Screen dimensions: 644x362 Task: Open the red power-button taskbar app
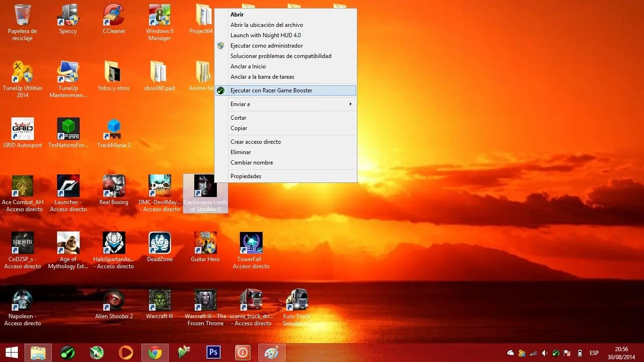tap(243, 353)
